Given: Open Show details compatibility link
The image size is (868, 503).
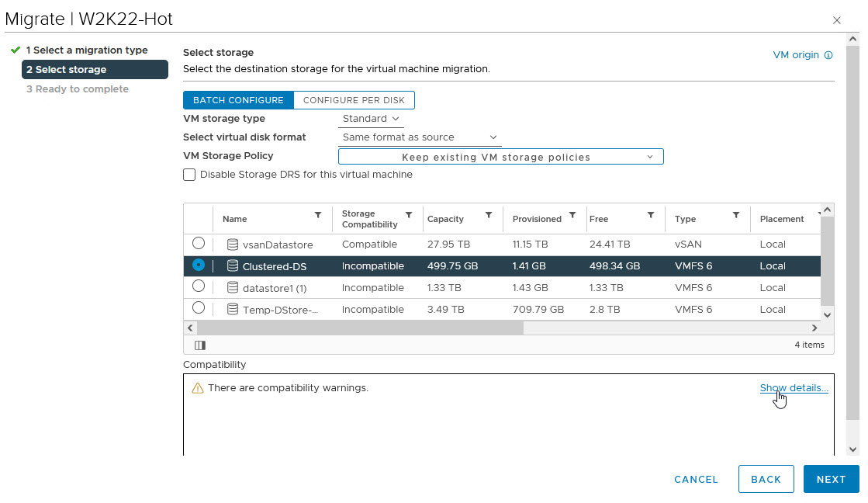Looking at the screenshot, I should coord(794,388).
